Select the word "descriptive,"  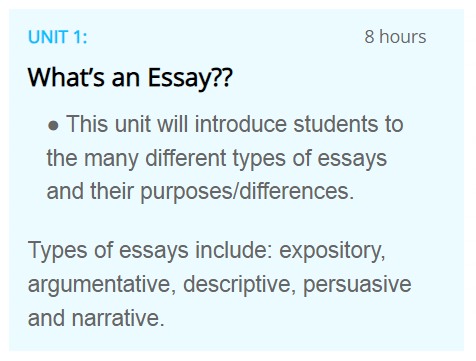[x=240, y=285]
